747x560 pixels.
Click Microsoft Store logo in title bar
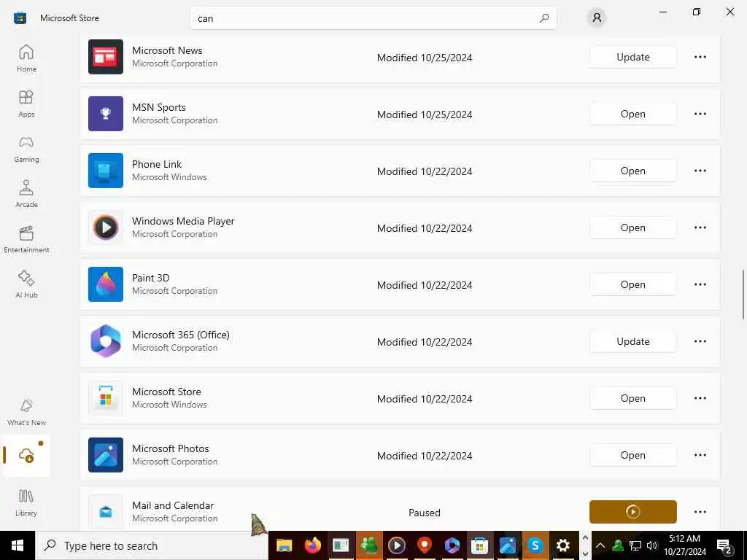(x=20, y=18)
